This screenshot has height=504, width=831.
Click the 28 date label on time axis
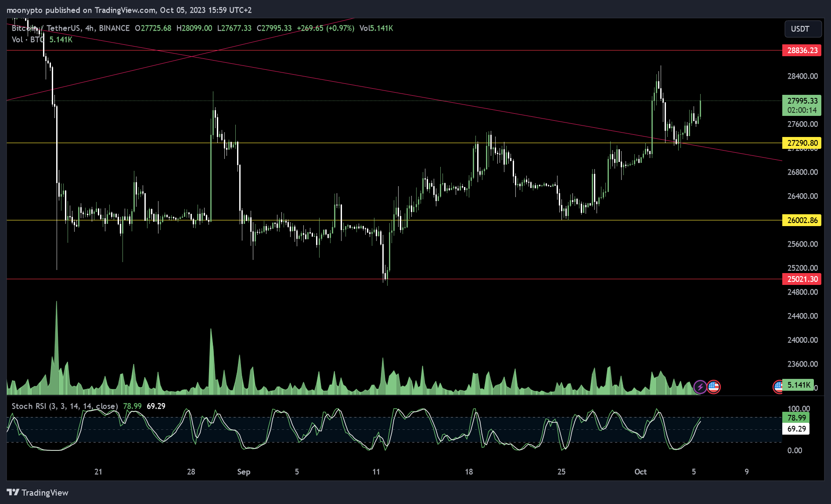click(191, 472)
